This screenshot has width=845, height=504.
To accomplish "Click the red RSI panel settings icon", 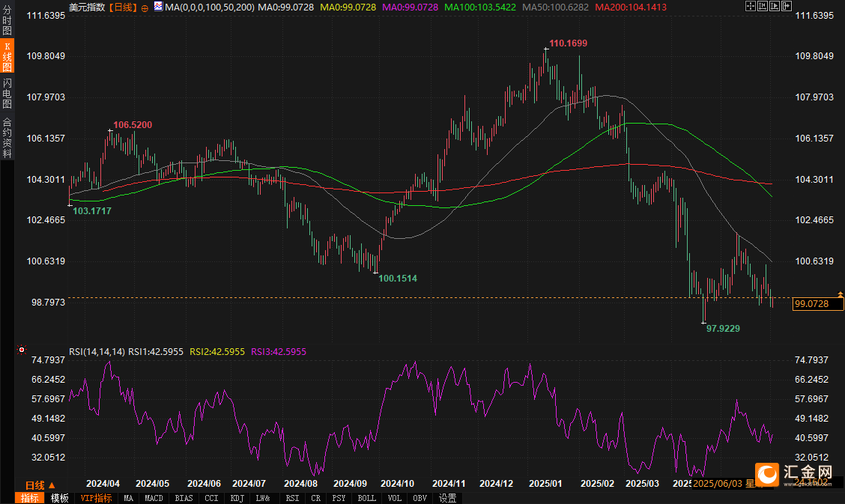I will (22, 350).
